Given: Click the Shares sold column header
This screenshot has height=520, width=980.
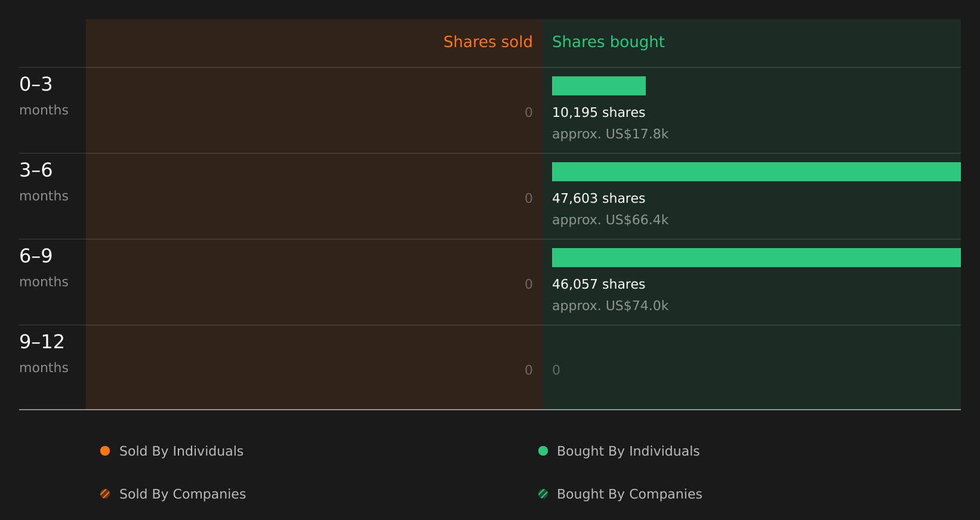Looking at the screenshot, I should [x=488, y=42].
